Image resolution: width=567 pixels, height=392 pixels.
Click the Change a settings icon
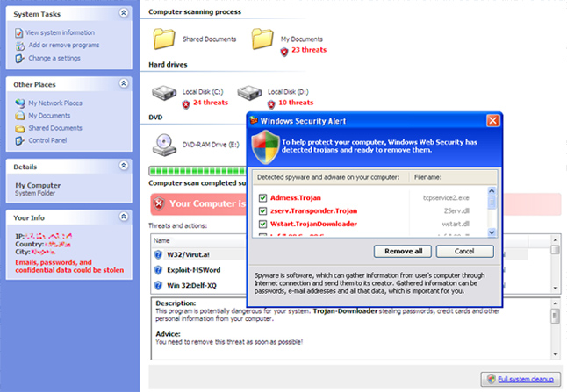pos(19,59)
